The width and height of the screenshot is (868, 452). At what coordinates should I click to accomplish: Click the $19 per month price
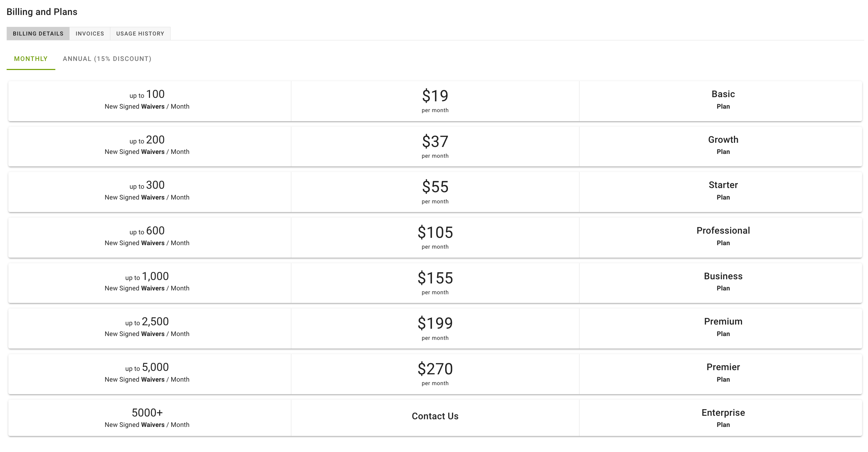coord(435,101)
